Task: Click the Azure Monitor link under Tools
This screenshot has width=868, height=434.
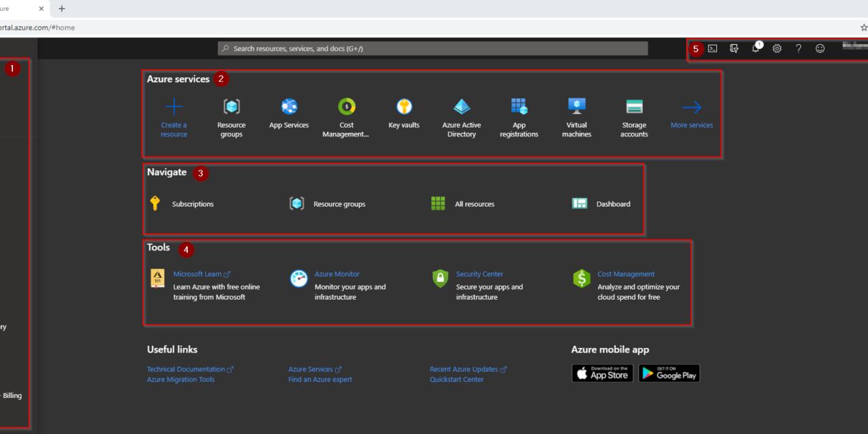Action: 337,274
